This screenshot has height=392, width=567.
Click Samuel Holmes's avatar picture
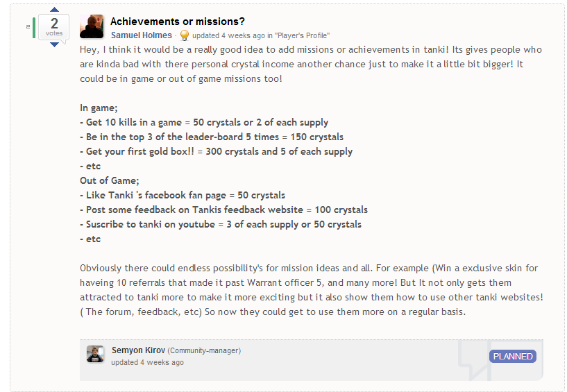click(x=92, y=26)
